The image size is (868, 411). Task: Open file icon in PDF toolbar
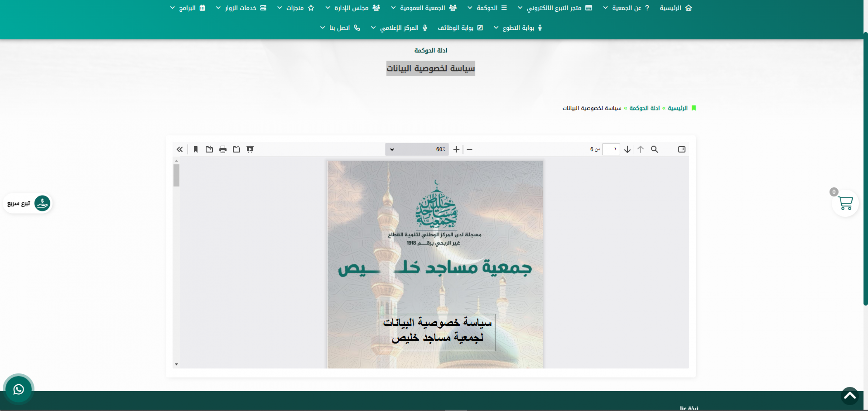[x=237, y=149]
